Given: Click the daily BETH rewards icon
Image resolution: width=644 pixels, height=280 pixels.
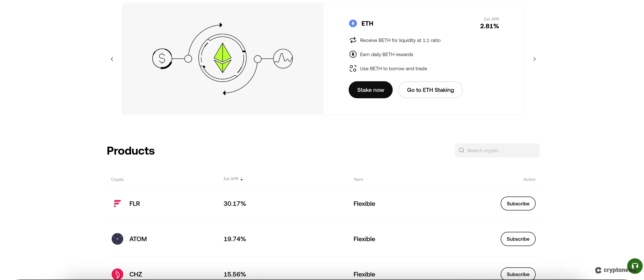Looking at the screenshot, I should pyautogui.click(x=353, y=54).
